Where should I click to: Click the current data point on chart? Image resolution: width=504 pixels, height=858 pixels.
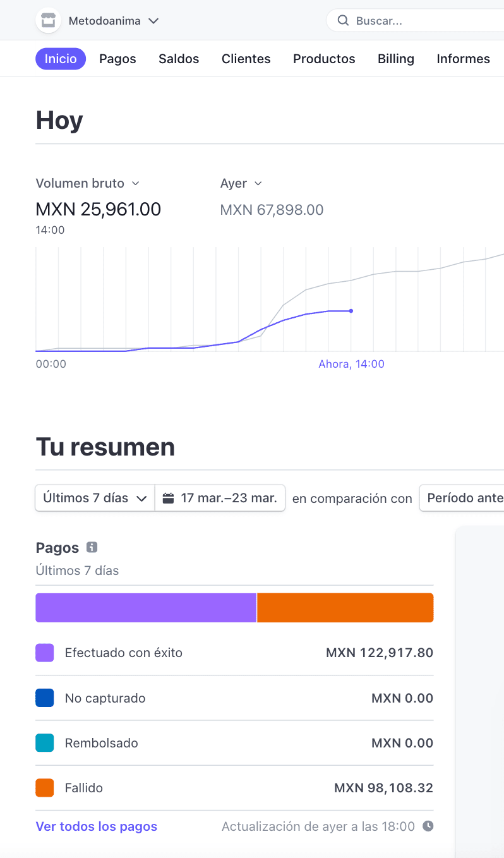pyautogui.click(x=351, y=311)
